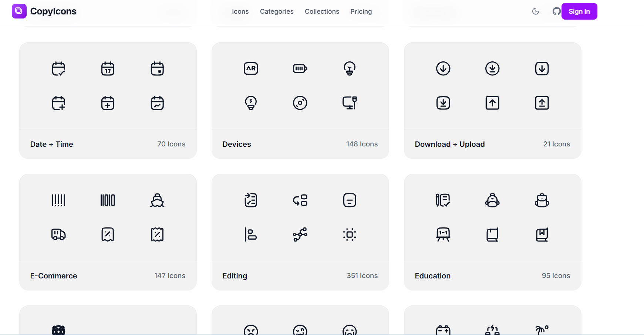Screen dimensions: 644x335
Task: Click the 21 Icons count label
Action: (557, 144)
